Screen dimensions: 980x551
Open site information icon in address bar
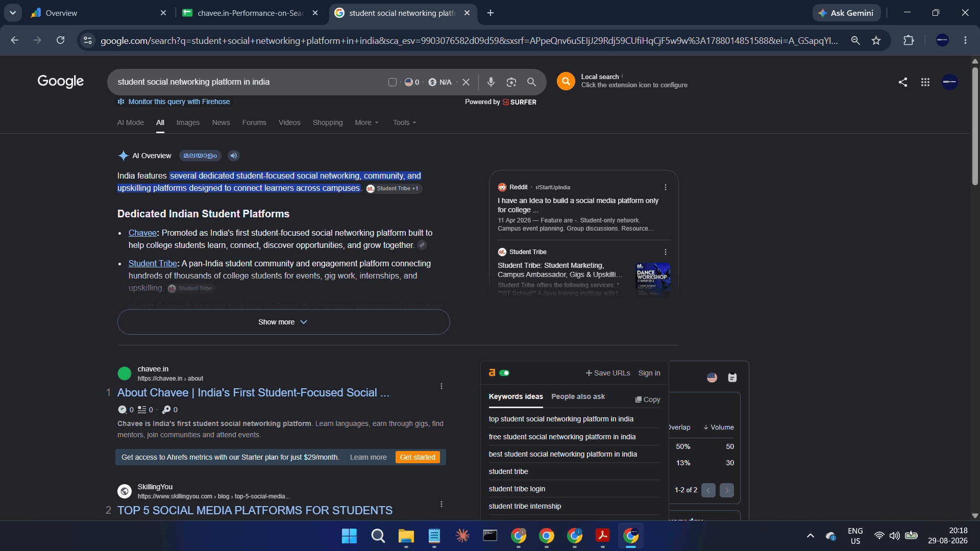(88, 40)
